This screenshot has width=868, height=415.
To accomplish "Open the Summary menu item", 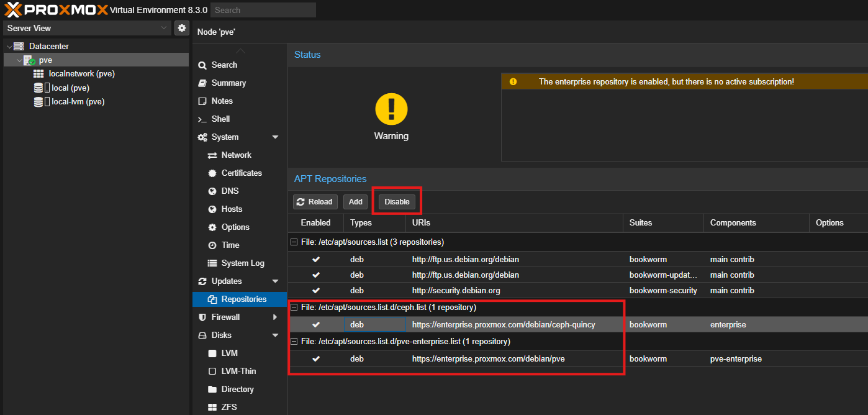I will pos(240,83).
